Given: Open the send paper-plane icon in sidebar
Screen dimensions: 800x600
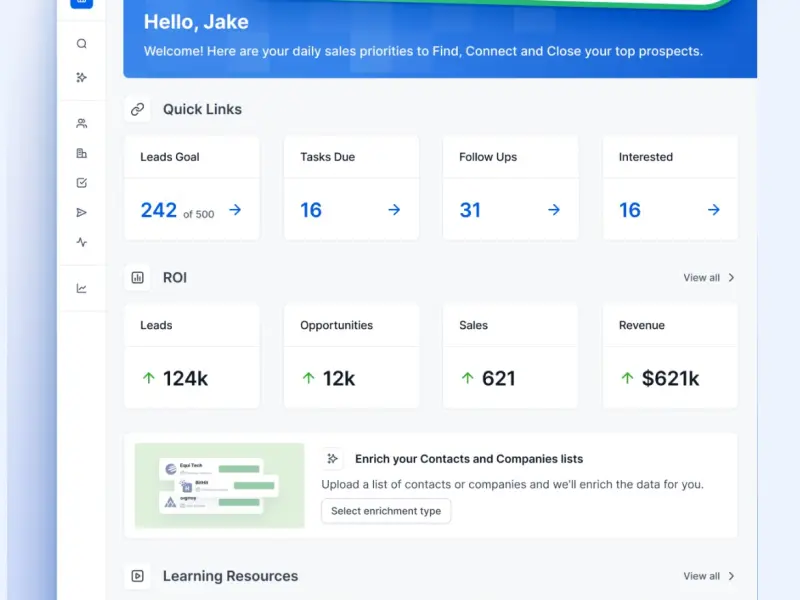Looking at the screenshot, I should [82, 212].
